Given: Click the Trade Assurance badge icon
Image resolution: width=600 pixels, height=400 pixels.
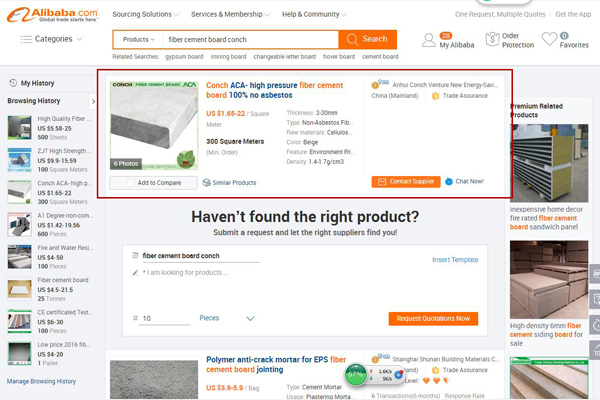Looking at the screenshot, I should pos(435,96).
